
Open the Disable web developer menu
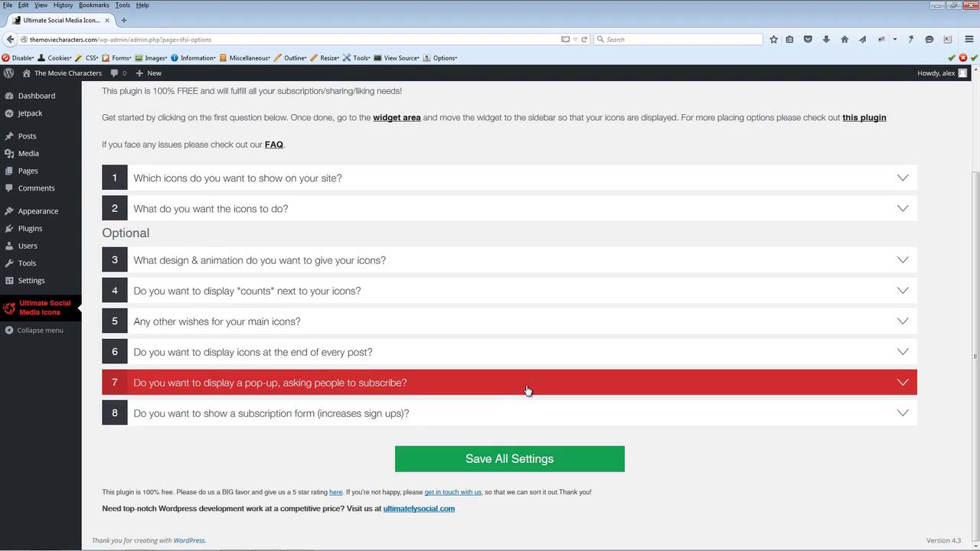(18, 57)
